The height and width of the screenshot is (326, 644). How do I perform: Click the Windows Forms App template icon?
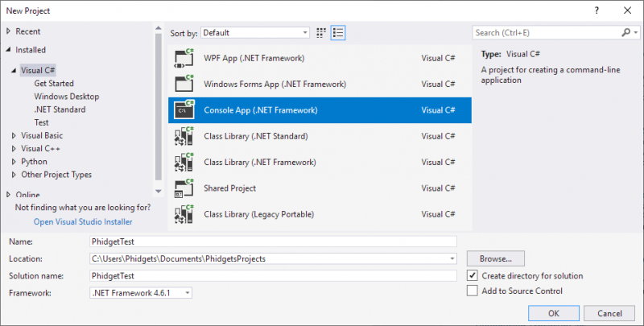tap(184, 85)
